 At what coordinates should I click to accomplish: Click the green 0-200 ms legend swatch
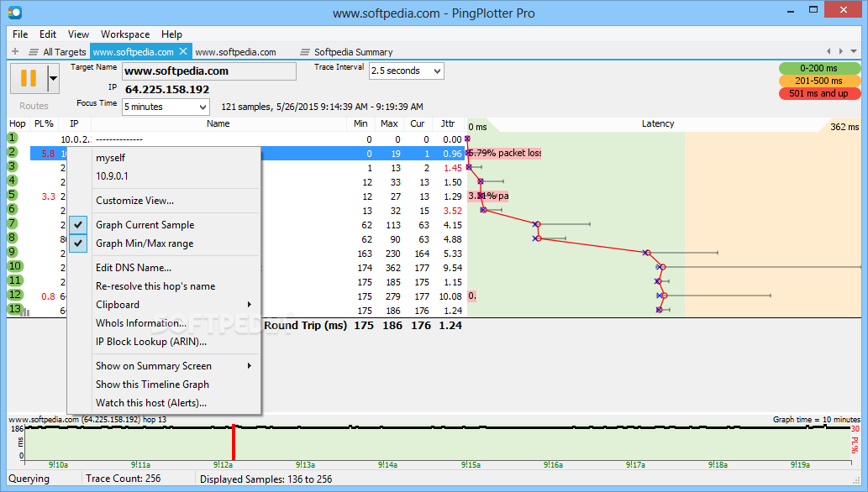pyautogui.click(x=819, y=68)
